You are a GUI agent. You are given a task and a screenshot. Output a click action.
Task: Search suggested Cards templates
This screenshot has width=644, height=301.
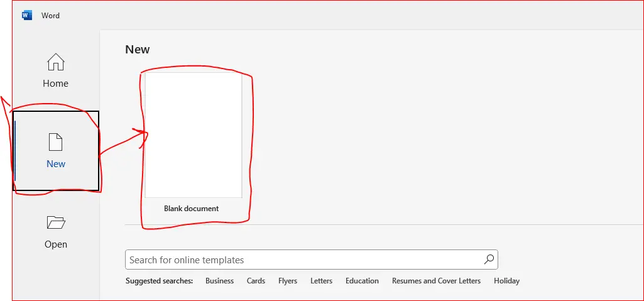tap(256, 281)
